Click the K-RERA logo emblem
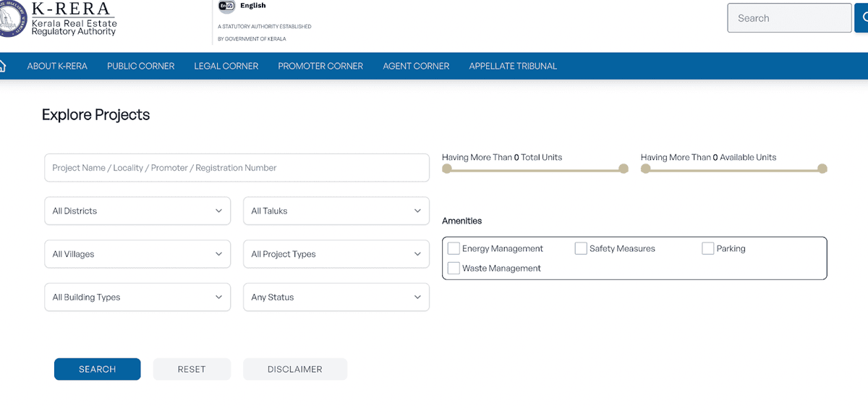 point(12,19)
